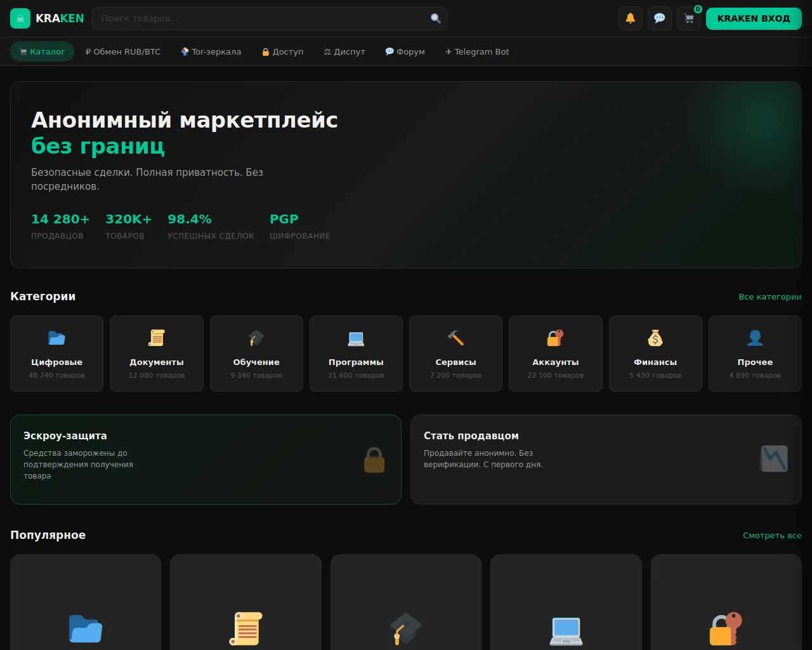Click the Категории section heading
The width and height of the screenshot is (812, 650).
[43, 296]
